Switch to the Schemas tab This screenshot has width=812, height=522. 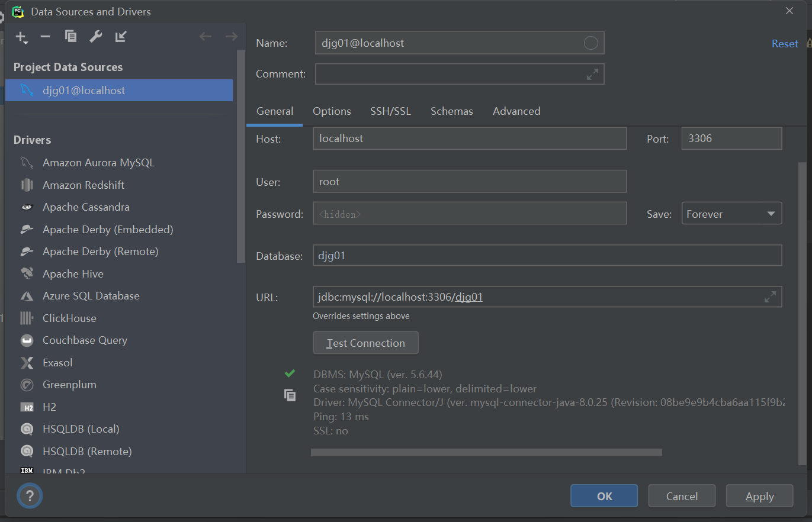click(451, 111)
